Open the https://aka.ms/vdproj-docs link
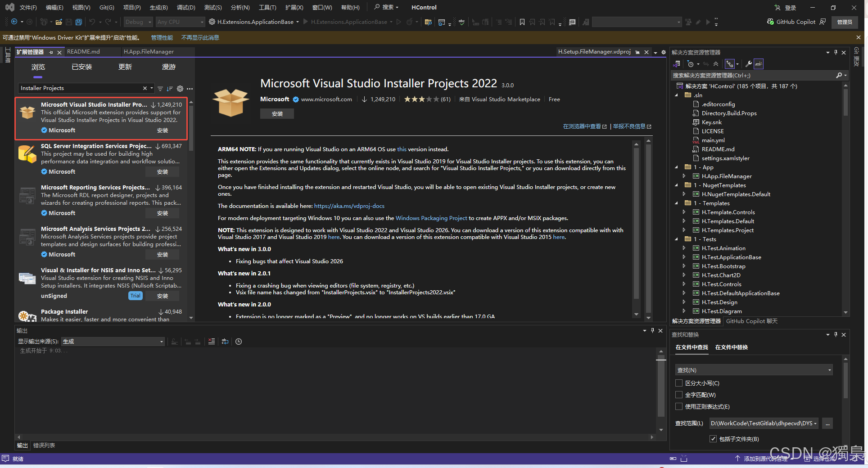Viewport: 868px width, 468px height. click(x=349, y=206)
